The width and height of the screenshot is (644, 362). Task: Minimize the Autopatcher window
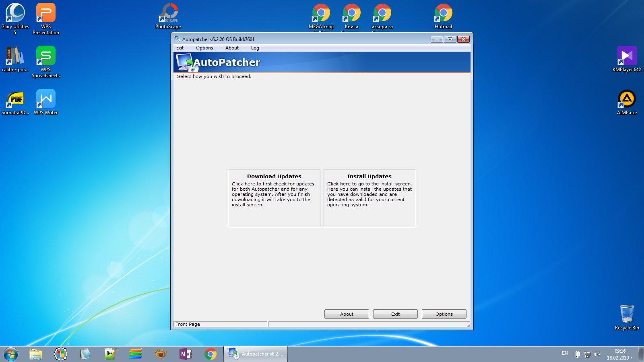point(437,39)
